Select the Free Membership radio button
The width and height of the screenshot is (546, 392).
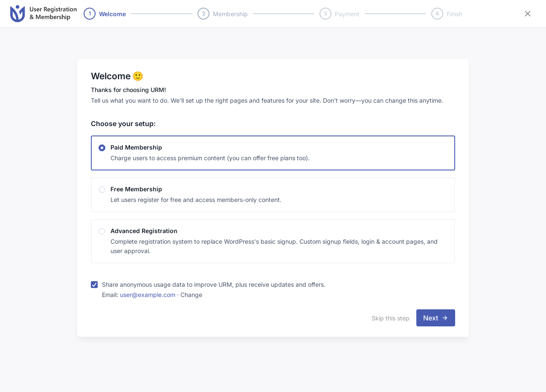click(102, 190)
